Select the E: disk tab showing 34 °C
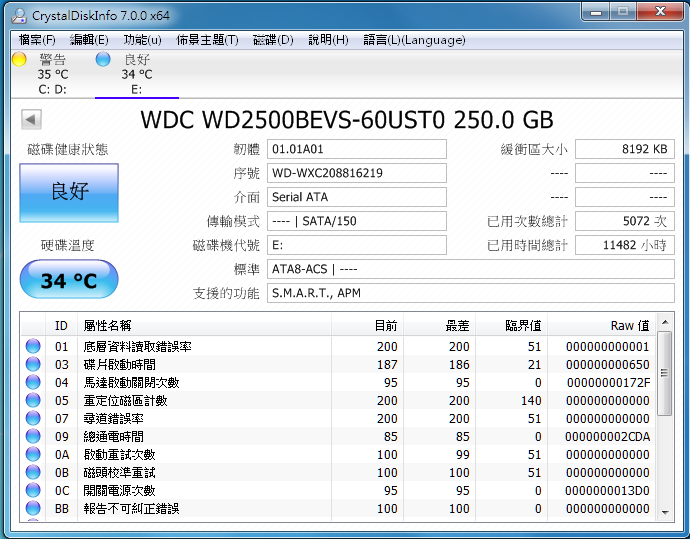The image size is (690, 539). pos(137,74)
